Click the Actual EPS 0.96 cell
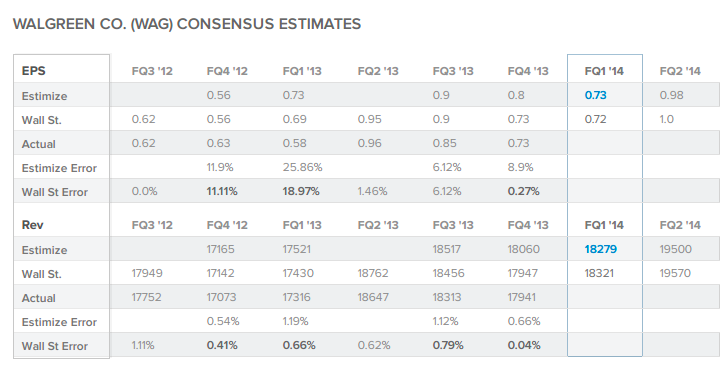724x372 pixels. [x=369, y=143]
